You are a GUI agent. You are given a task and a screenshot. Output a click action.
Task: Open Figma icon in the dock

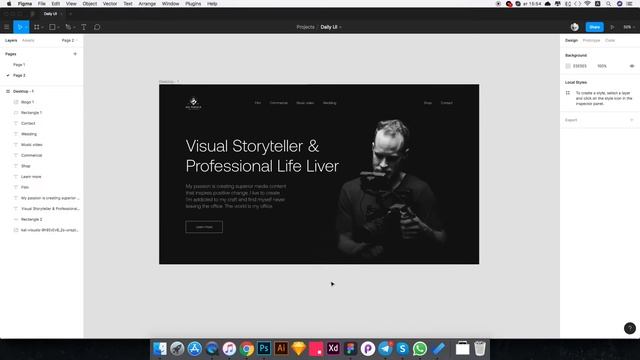(350, 349)
